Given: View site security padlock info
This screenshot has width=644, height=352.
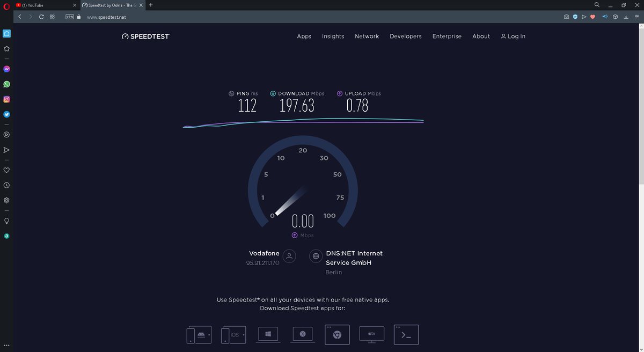Looking at the screenshot, I should [79, 17].
